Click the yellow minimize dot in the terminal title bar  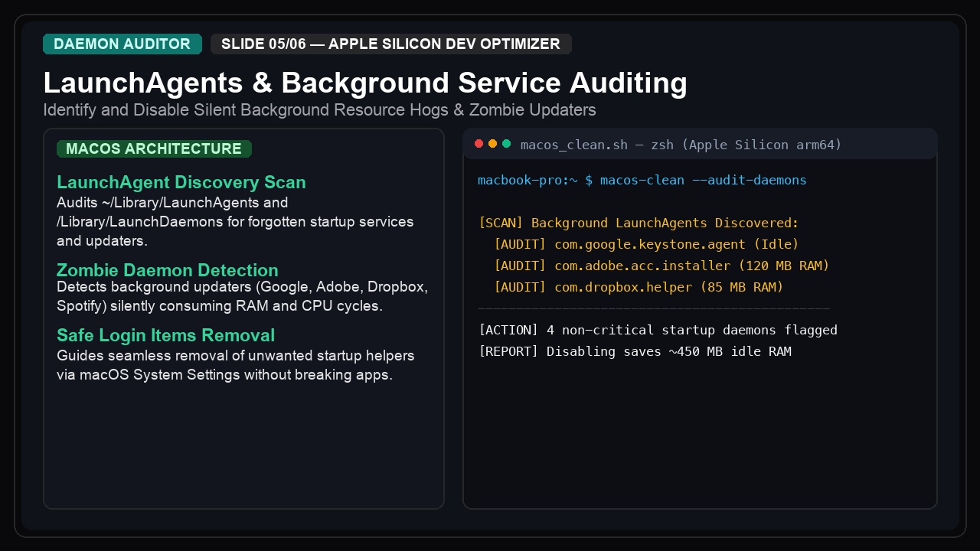click(493, 144)
